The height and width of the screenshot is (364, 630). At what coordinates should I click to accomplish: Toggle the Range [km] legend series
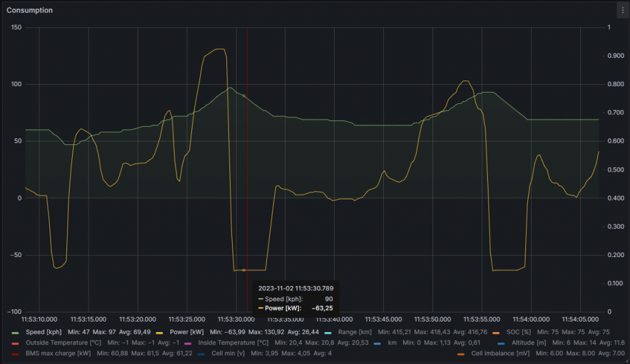tap(355, 332)
